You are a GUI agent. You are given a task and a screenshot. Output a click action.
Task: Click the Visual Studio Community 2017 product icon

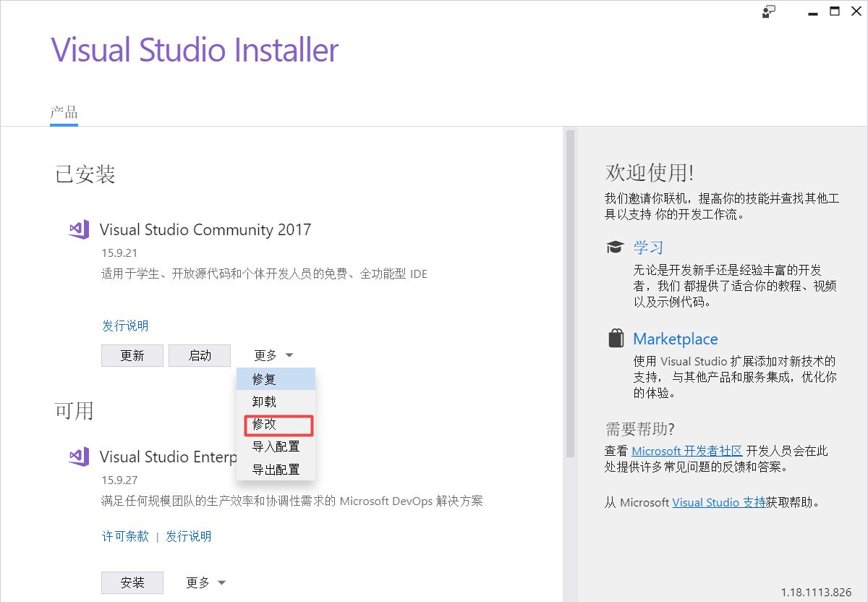[78, 229]
